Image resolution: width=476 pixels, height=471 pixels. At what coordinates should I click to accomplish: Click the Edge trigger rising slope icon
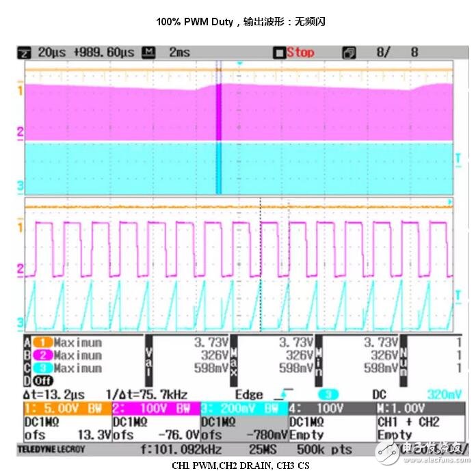(284, 394)
